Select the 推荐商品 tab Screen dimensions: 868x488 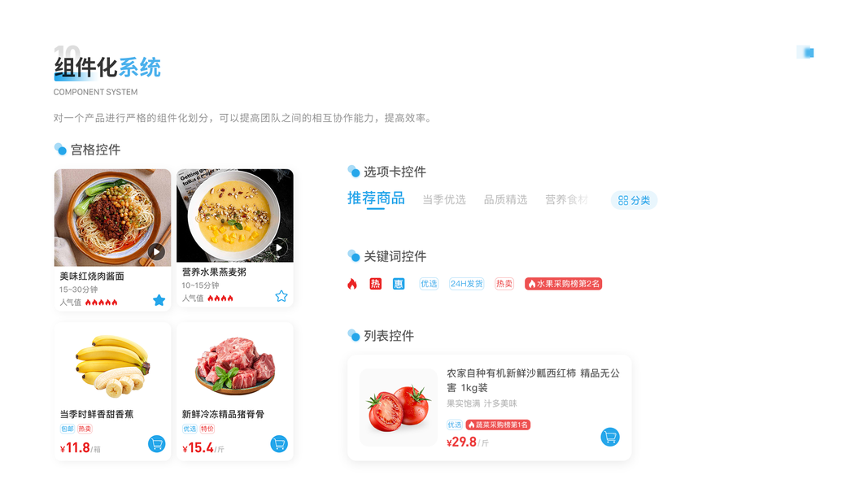click(376, 198)
